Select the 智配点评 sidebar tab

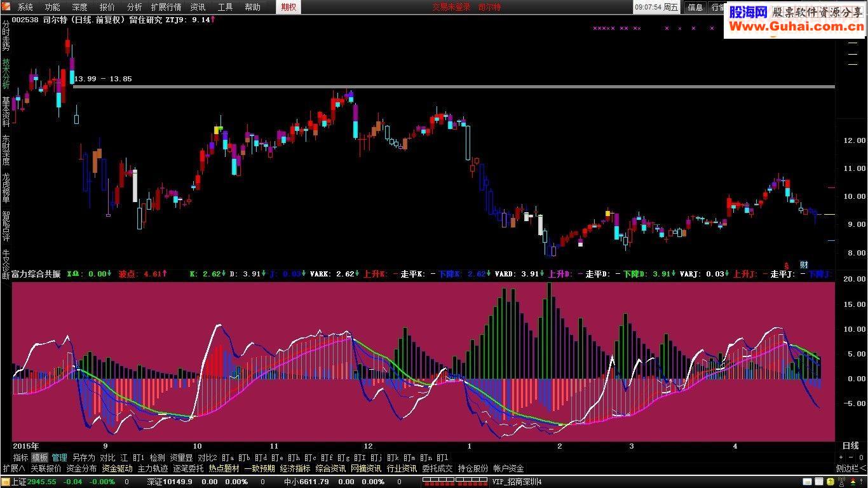6,226
